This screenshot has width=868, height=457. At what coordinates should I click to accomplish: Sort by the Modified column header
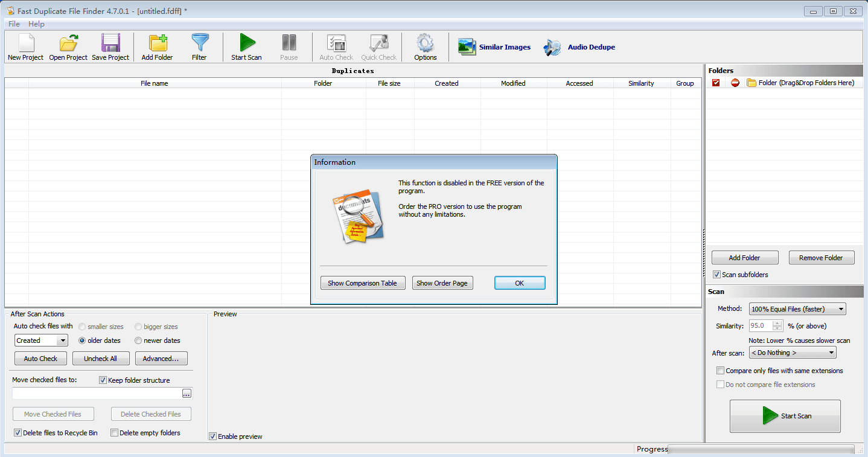pos(513,83)
